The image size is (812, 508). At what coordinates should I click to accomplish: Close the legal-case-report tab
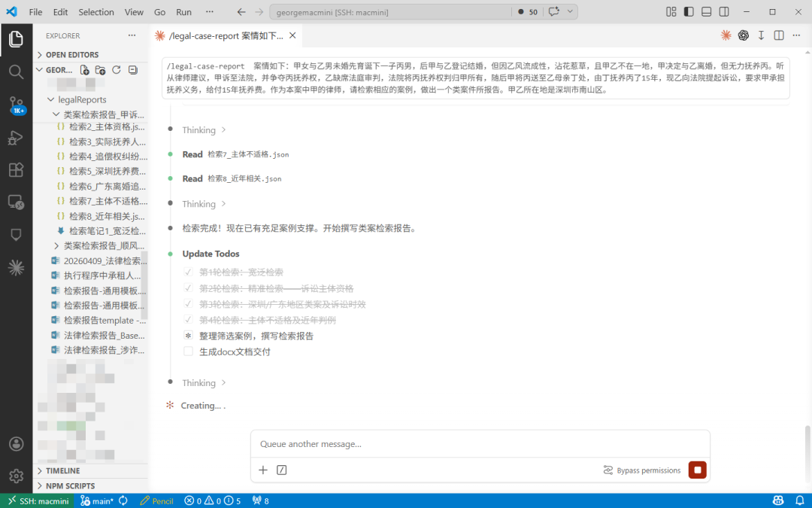click(x=292, y=36)
